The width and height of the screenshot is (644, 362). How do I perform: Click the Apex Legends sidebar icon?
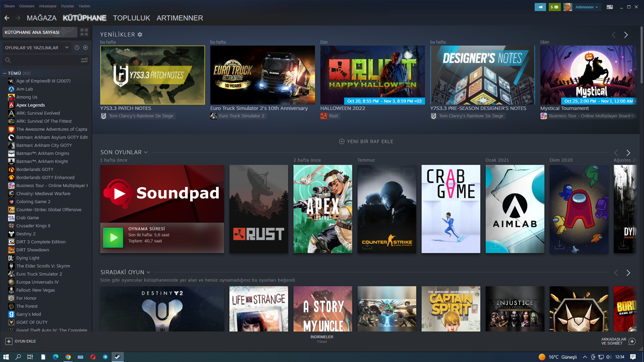(11, 105)
